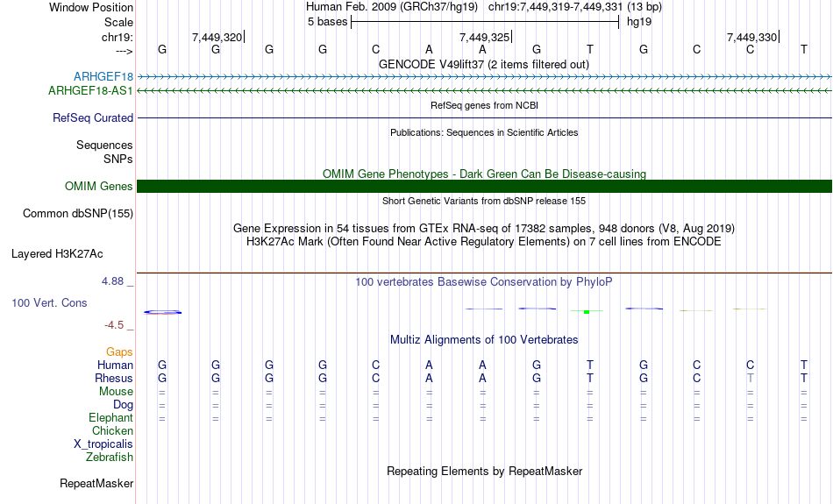Click the SNPs track label
Screen dimensions: 833x504
118,159
